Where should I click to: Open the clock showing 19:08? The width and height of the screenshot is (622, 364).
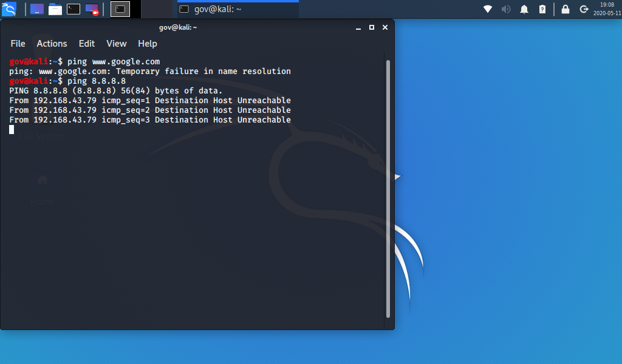pos(607,8)
